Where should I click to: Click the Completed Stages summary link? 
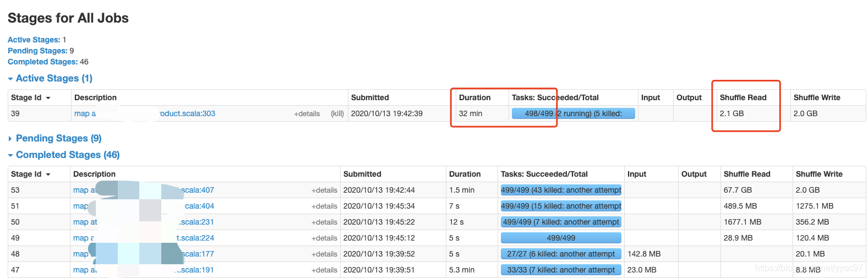pyautogui.click(x=42, y=62)
